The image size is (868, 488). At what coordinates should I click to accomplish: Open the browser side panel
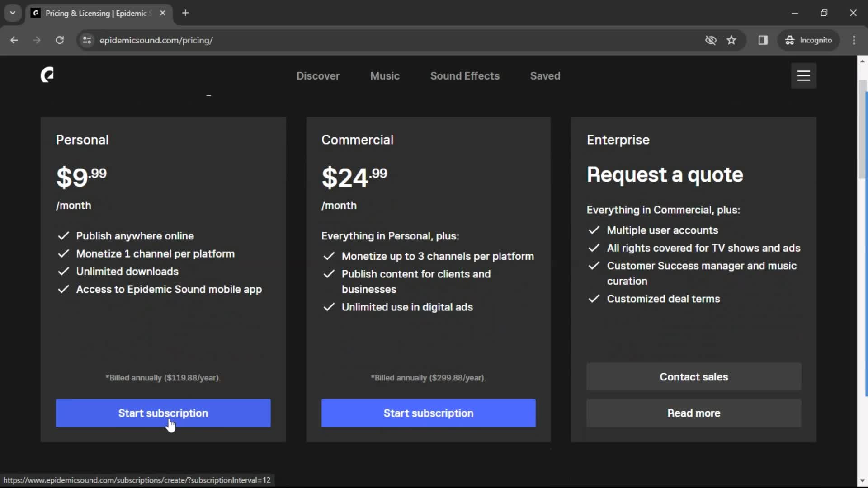(763, 40)
